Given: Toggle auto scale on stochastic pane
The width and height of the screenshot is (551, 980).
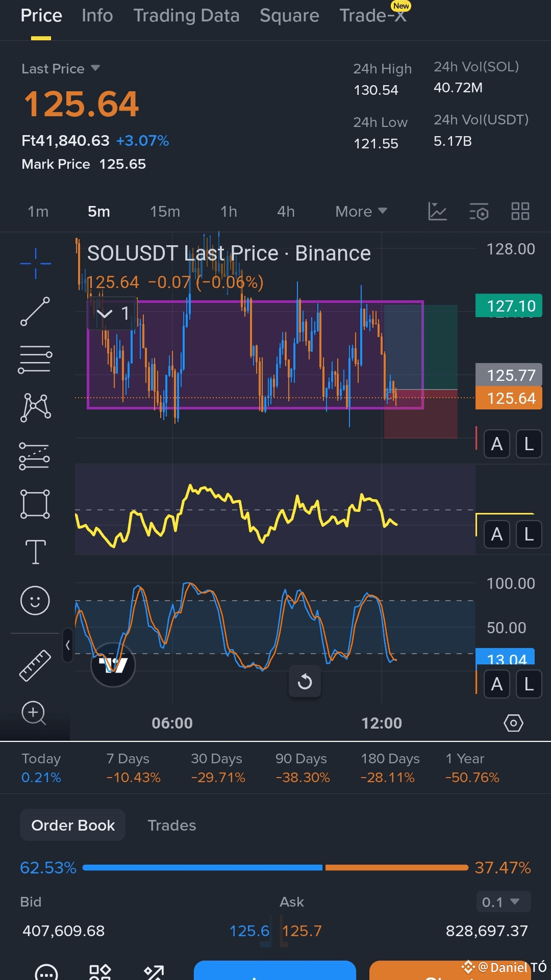Looking at the screenshot, I should point(496,684).
